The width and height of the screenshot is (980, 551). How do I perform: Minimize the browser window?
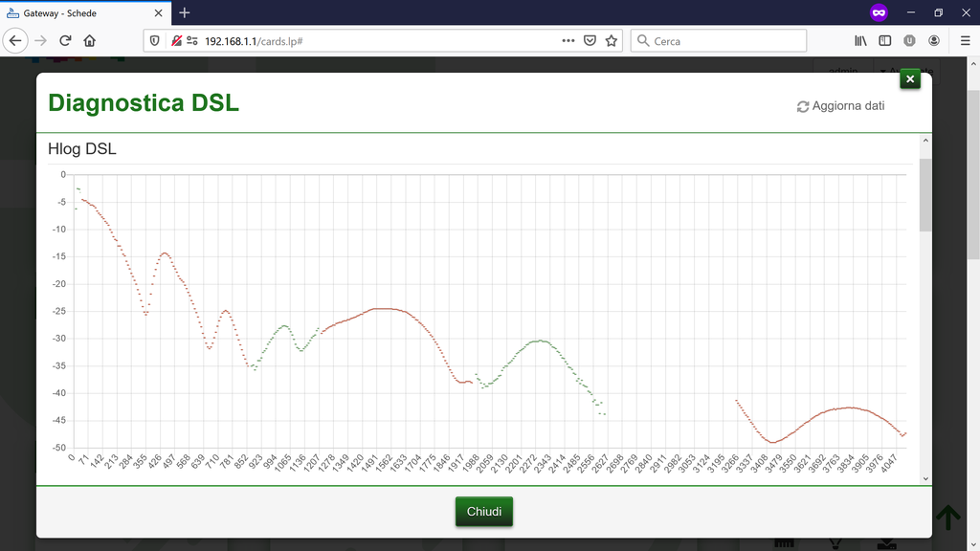[911, 12]
